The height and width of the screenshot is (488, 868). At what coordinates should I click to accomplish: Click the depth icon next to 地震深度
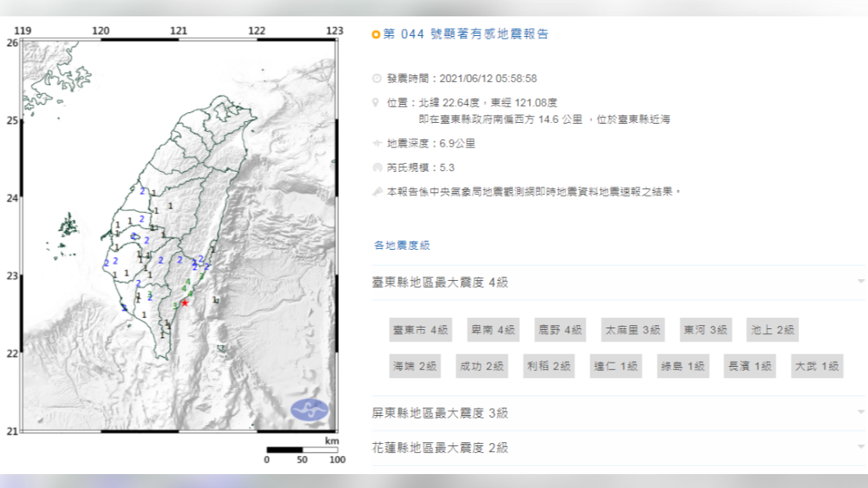[377, 143]
